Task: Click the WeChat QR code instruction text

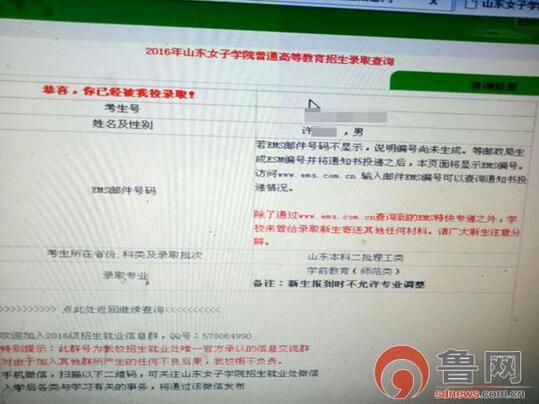Action: point(159,373)
